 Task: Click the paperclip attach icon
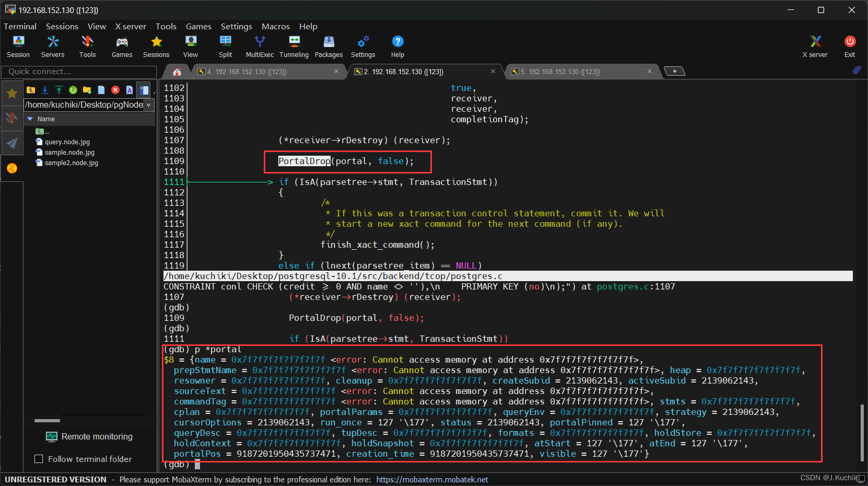tap(857, 70)
